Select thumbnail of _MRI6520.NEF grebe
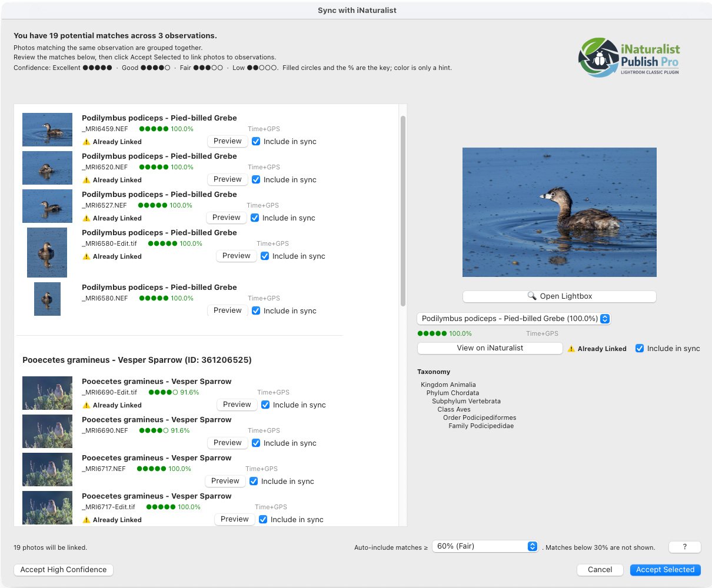 [47, 168]
